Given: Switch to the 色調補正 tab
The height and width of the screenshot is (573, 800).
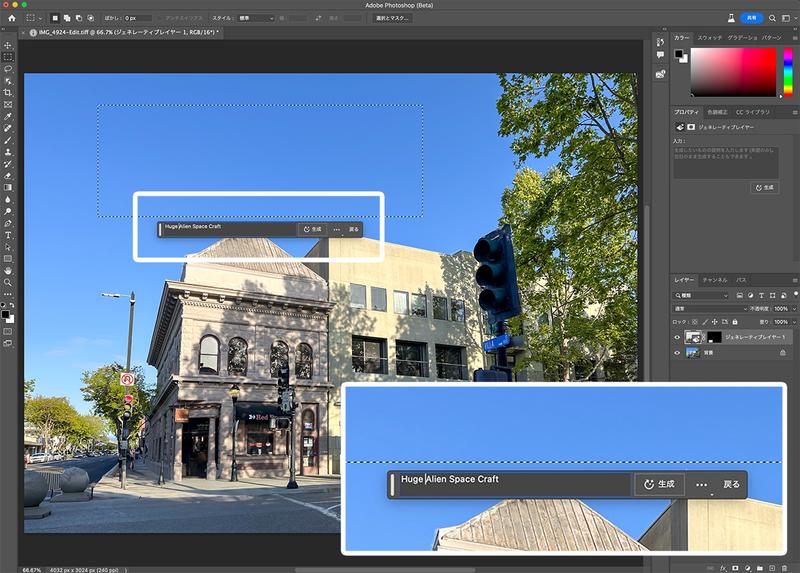Looking at the screenshot, I should [717, 112].
